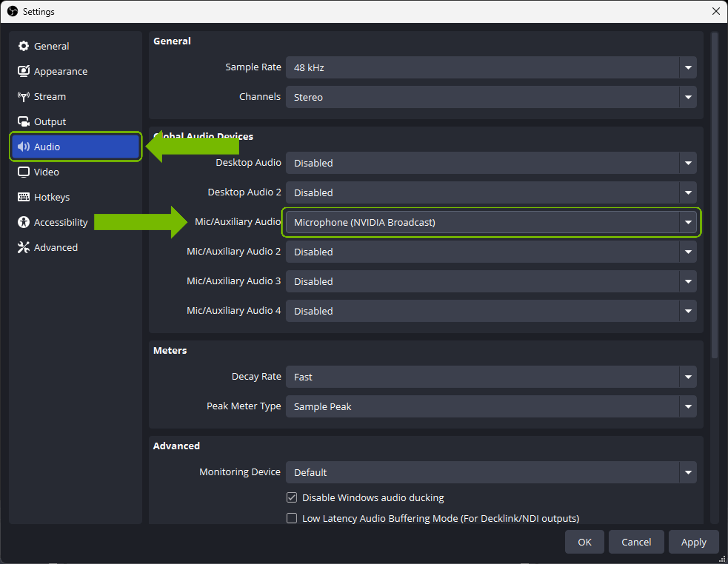Open the Sample Rate dropdown
The width and height of the screenshot is (728, 564).
(x=491, y=68)
